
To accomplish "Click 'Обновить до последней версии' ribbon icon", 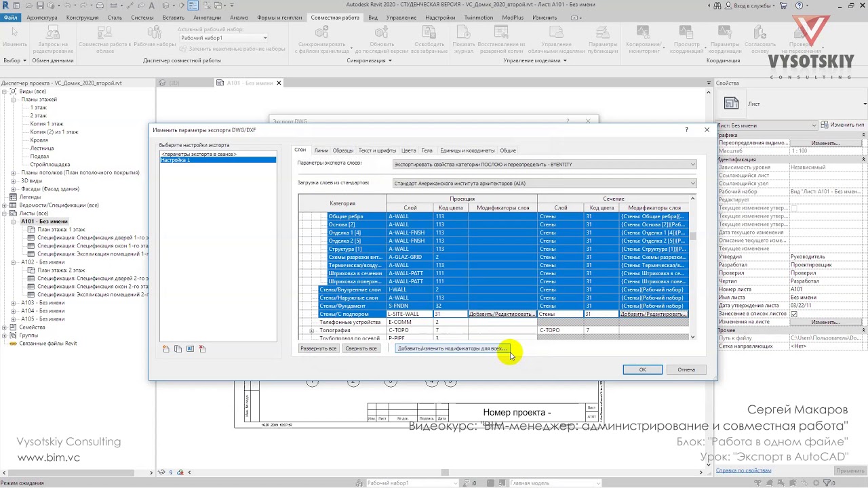I will (381, 32).
